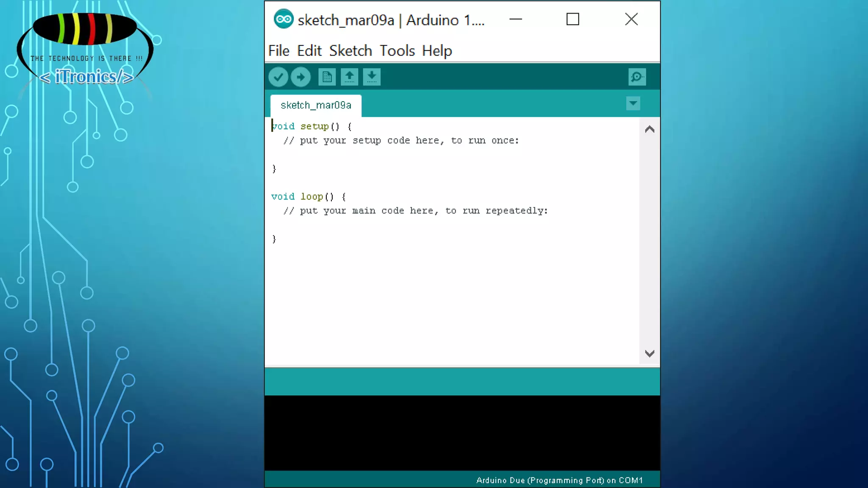Select the sketch_mar09a tab
This screenshot has height=488, width=868.
click(x=316, y=105)
